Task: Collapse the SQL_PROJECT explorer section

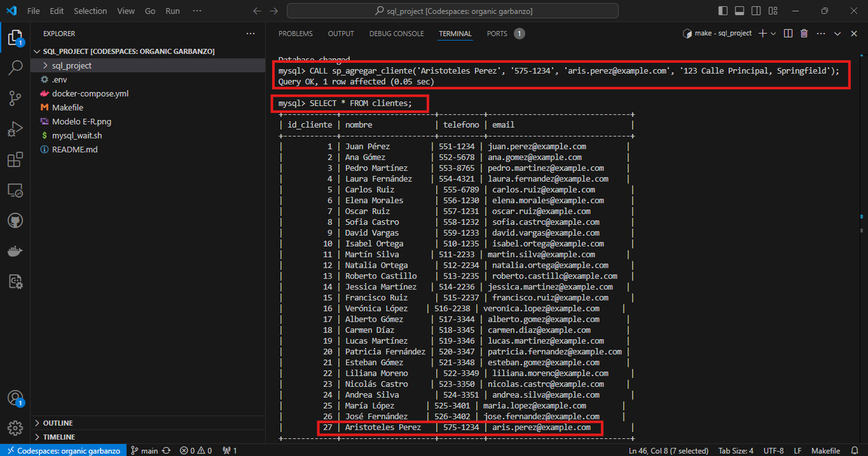Action: coord(149,51)
